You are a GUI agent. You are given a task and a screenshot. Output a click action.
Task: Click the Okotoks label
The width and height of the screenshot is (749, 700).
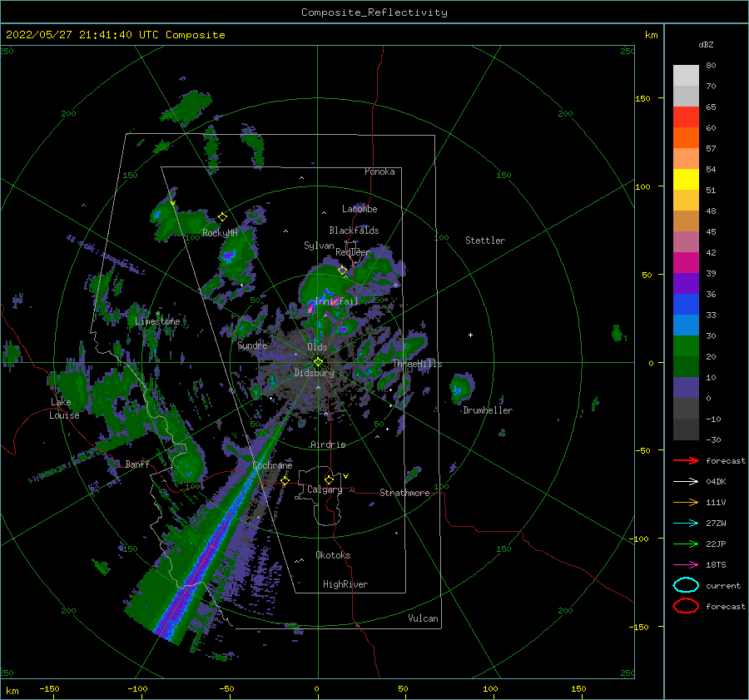[x=333, y=555]
